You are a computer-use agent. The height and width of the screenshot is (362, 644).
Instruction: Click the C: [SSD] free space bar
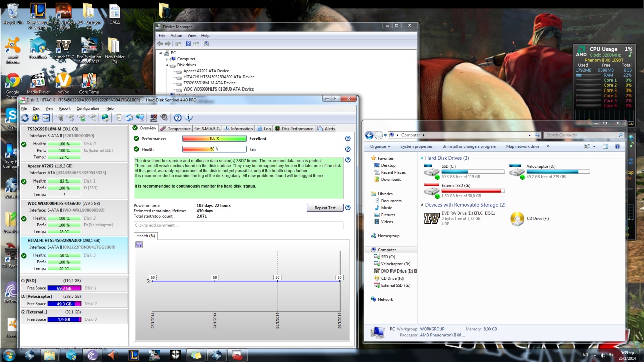click(64, 288)
